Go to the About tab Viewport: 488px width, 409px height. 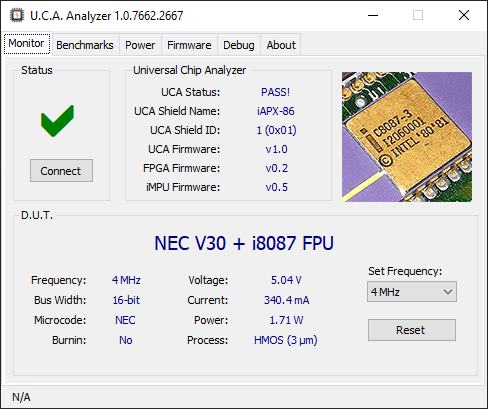pyautogui.click(x=281, y=45)
